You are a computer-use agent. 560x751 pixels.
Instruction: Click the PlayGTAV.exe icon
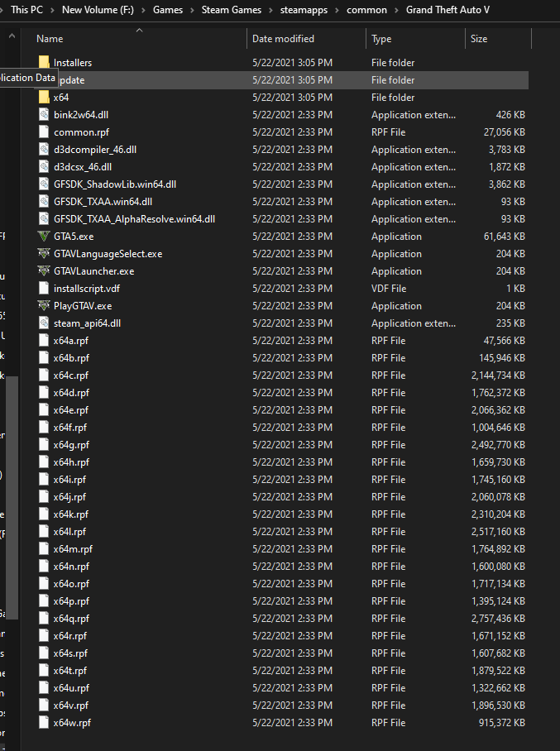click(x=44, y=305)
